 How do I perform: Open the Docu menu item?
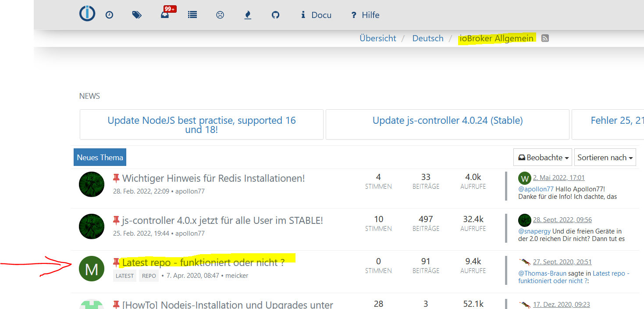(316, 15)
